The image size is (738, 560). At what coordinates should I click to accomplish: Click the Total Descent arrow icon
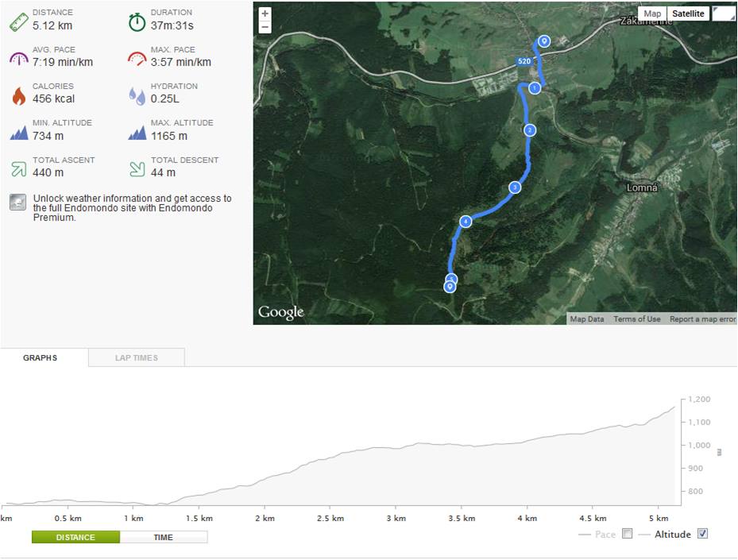[x=137, y=168]
